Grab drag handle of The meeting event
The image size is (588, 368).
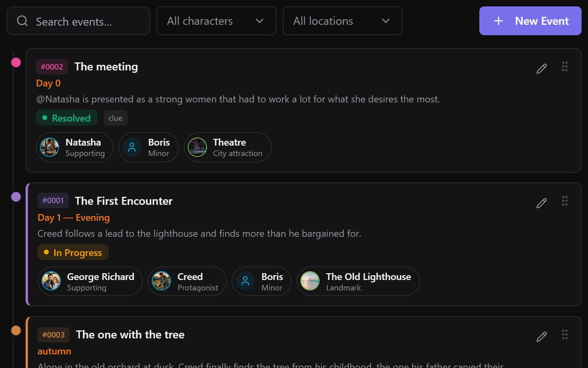[x=565, y=66]
